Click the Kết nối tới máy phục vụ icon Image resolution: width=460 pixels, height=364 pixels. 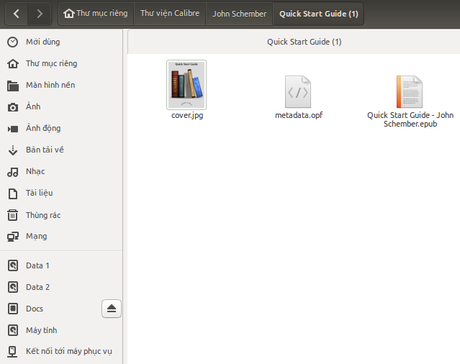click(13, 351)
